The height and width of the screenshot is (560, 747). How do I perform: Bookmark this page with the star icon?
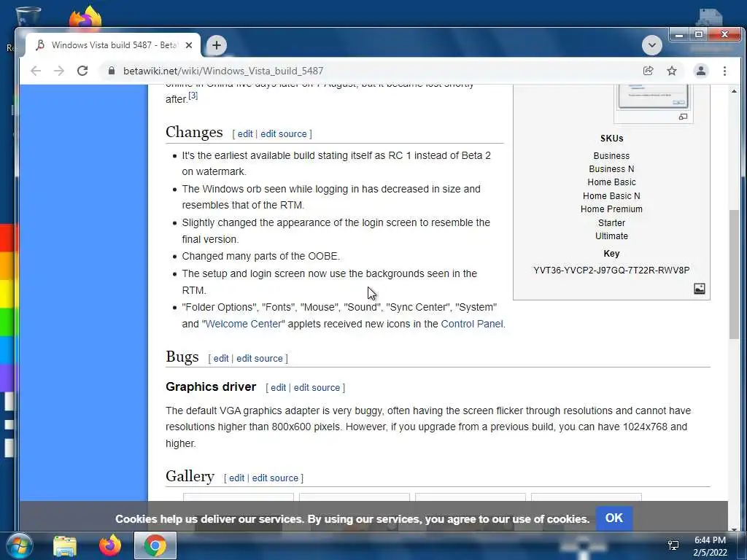pos(672,71)
